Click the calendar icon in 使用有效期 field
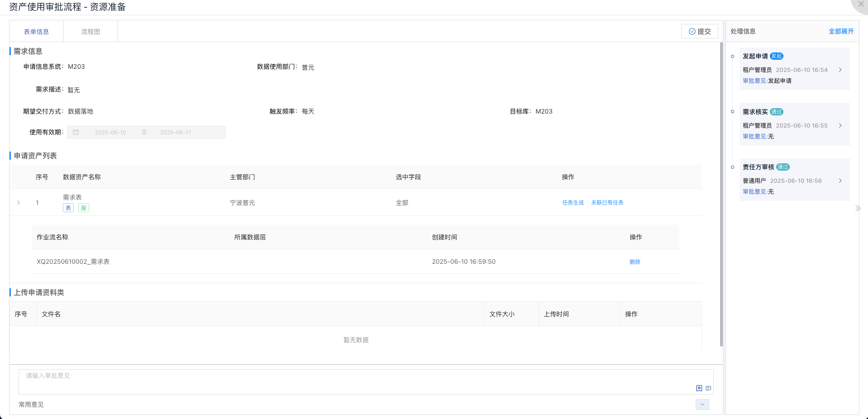The width and height of the screenshot is (868, 419). pyautogui.click(x=76, y=132)
